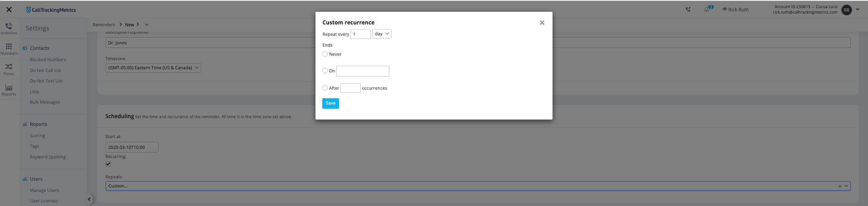Open Keyword Spotting settings
This screenshot has height=206, width=868.
point(48,157)
